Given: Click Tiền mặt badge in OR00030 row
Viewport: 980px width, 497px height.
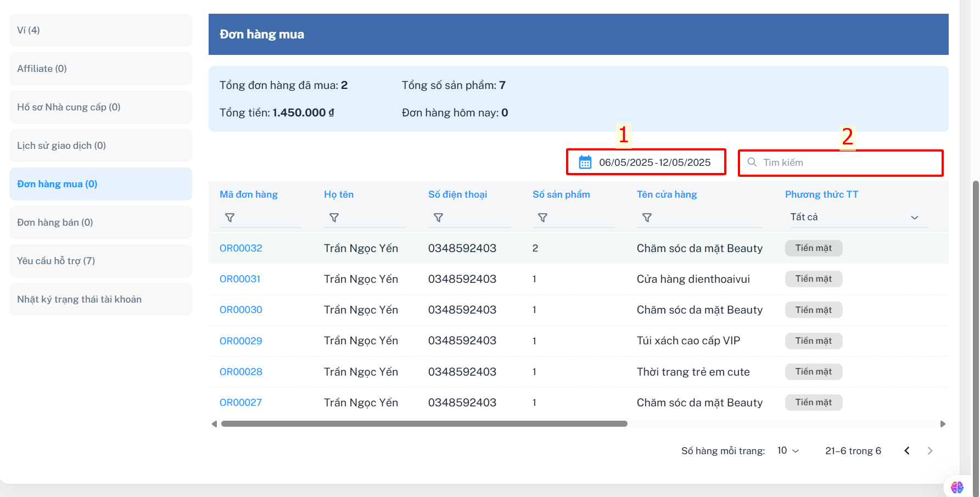Looking at the screenshot, I should pyautogui.click(x=814, y=310).
